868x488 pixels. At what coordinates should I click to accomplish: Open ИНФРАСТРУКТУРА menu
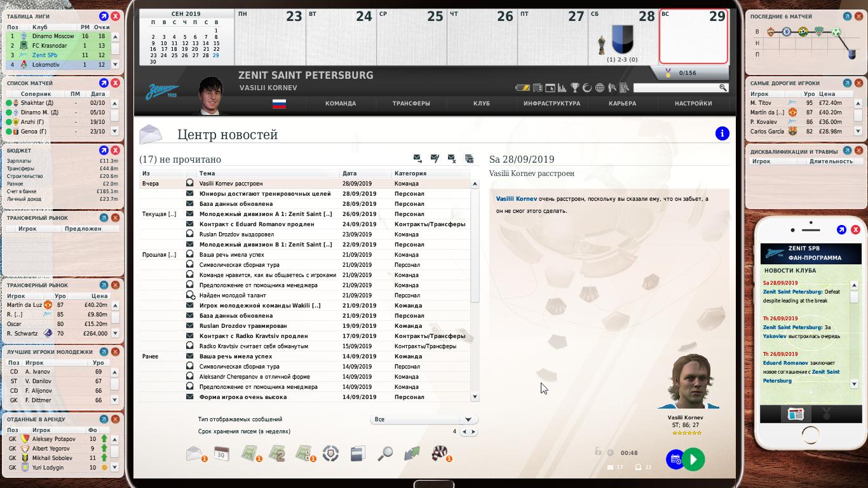point(552,104)
